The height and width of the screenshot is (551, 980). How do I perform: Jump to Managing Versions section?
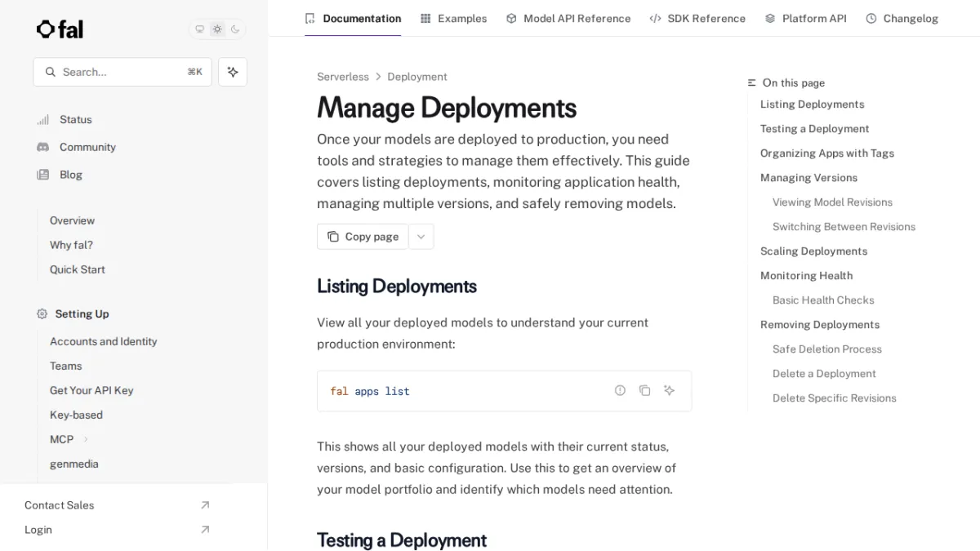pos(808,178)
